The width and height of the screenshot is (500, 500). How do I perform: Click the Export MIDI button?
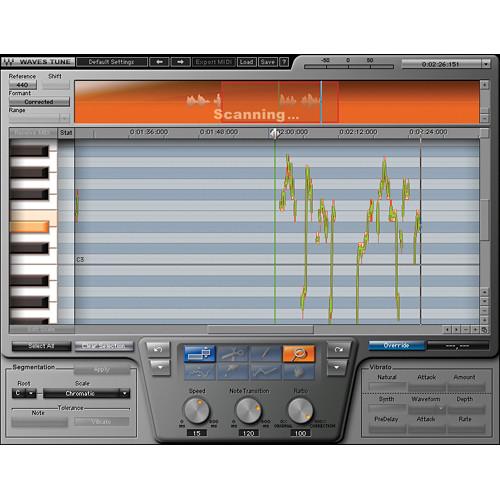[213, 62]
